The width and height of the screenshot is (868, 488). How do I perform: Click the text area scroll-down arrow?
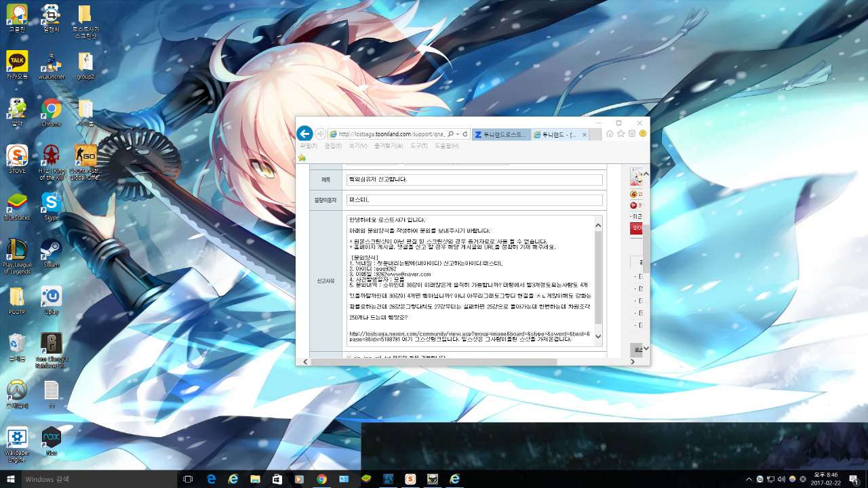click(x=598, y=336)
